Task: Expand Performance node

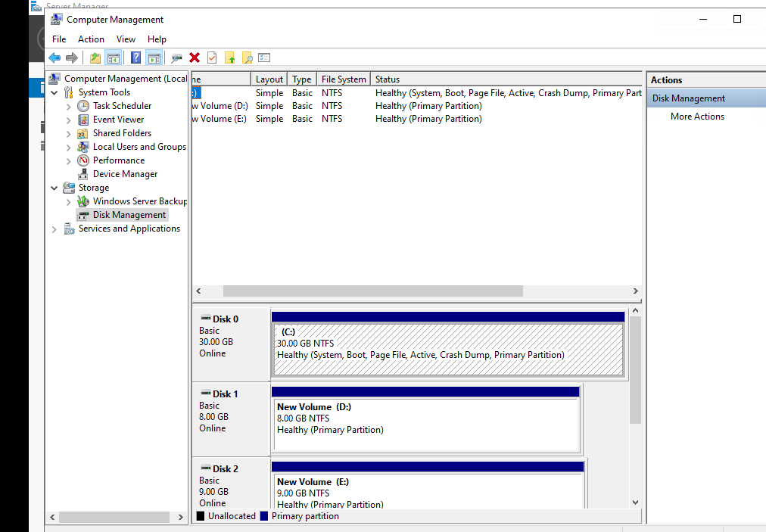Action: (x=68, y=160)
